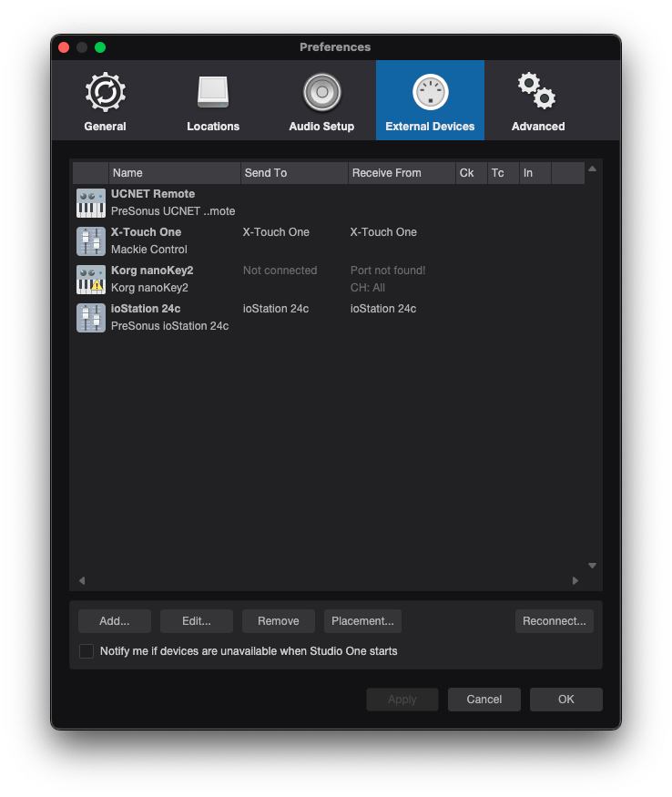Click the Tc column header
This screenshot has width=672, height=797.
[x=504, y=173]
